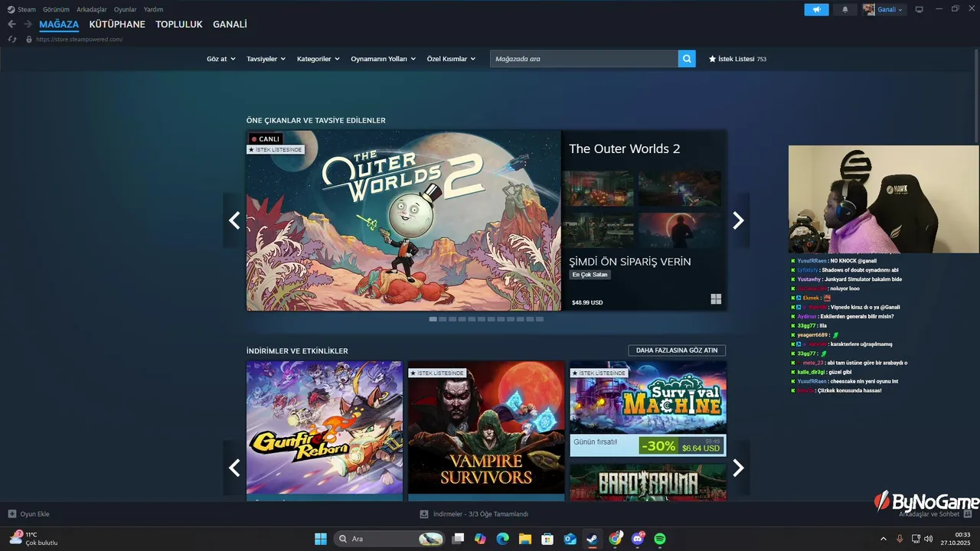
Task: Open Outlook from taskbar
Action: pos(570,539)
